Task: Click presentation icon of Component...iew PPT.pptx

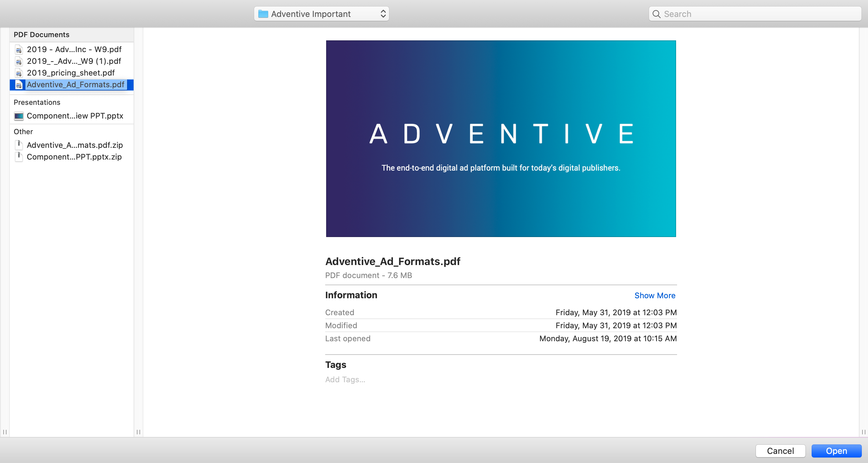Action: [x=19, y=116]
